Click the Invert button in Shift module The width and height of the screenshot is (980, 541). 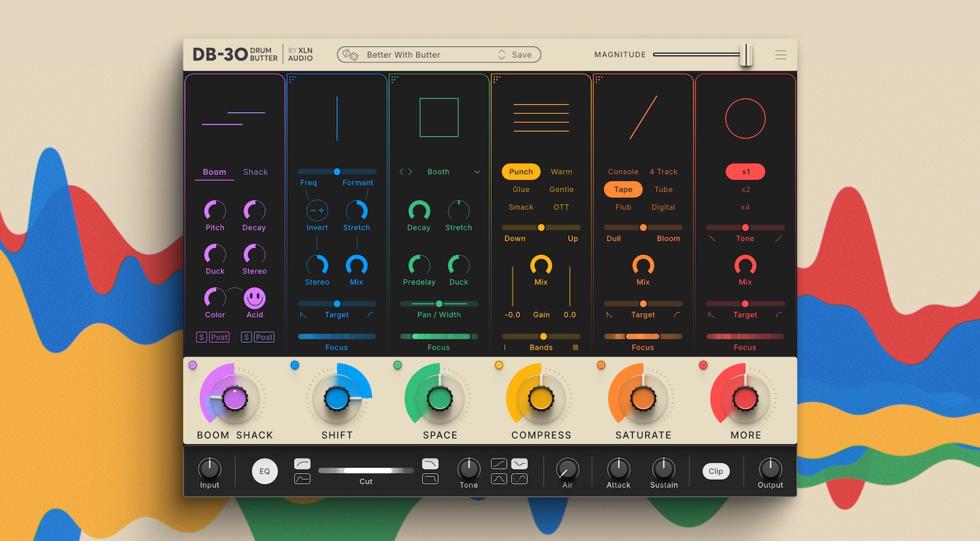pos(317,211)
